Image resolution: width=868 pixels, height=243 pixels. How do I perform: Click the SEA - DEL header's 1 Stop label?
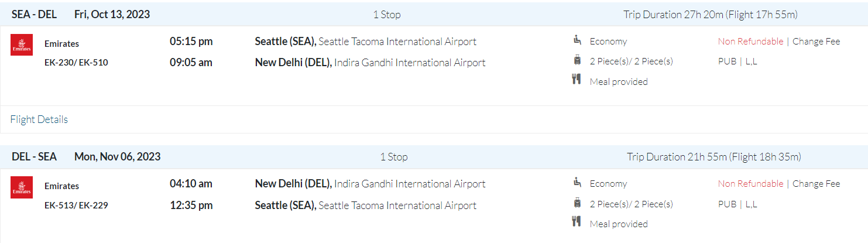pyautogui.click(x=387, y=15)
